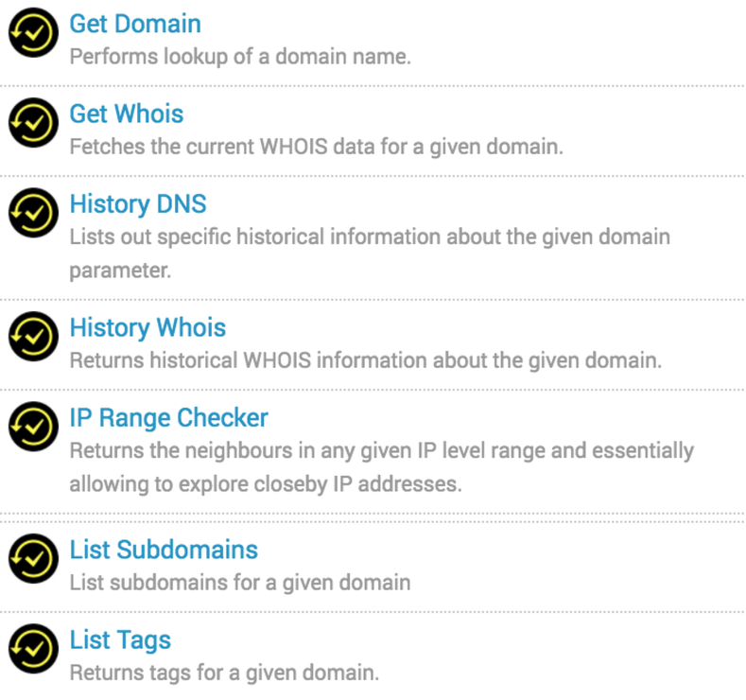Open the Get Domain action

coord(135,24)
